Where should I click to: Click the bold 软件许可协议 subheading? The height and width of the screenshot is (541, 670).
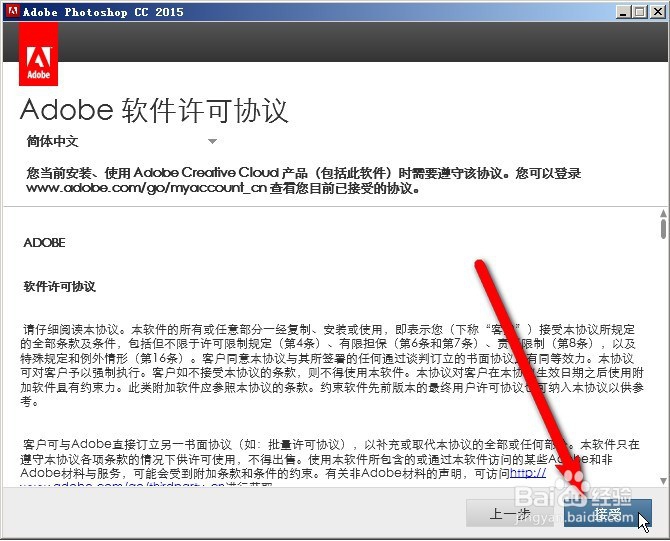coord(59,286)
